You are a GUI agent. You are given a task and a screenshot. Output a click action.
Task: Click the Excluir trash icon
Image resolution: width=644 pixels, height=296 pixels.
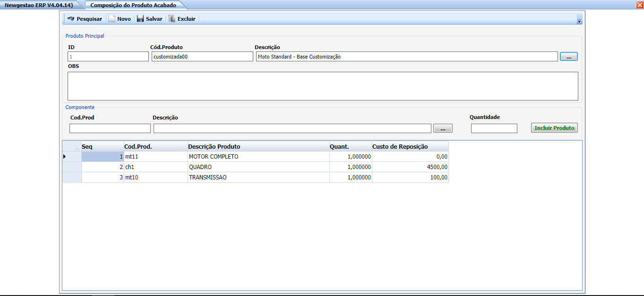pyautogui.click(x=172, y=19)
